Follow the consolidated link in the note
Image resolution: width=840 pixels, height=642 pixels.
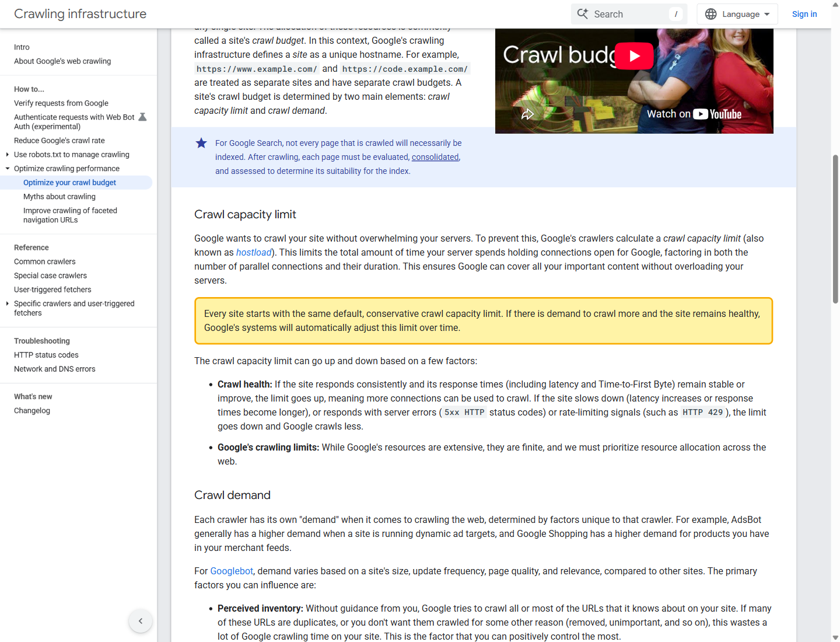coord(435,157)
